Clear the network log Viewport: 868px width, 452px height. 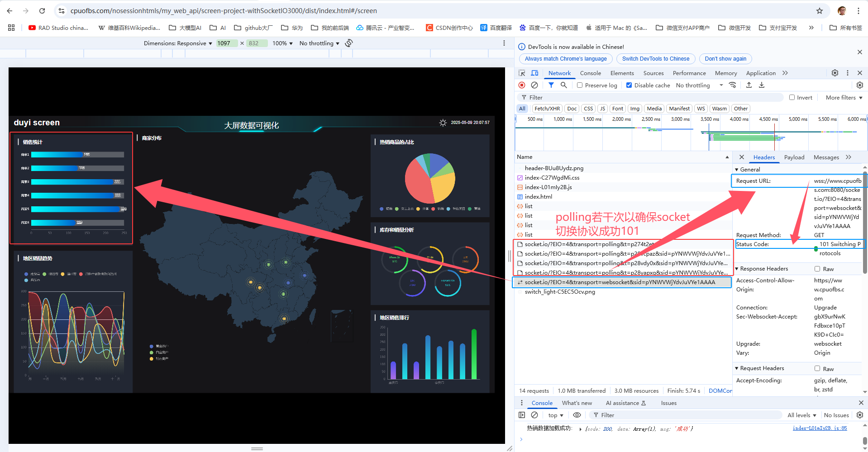coord(534,85)
